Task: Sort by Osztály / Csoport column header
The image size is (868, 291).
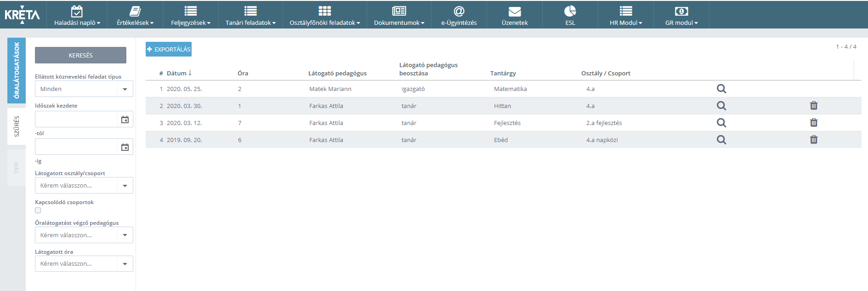Action: [606, 73]
